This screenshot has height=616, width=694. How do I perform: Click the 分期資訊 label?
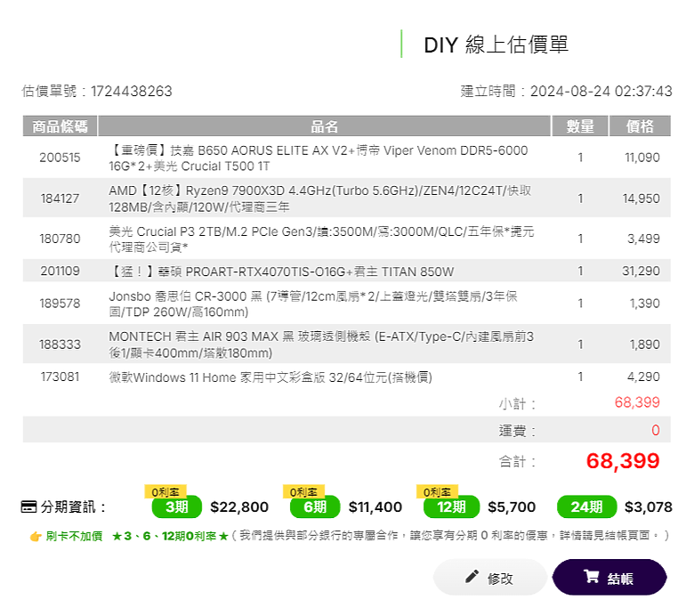[x=73, y=507]
